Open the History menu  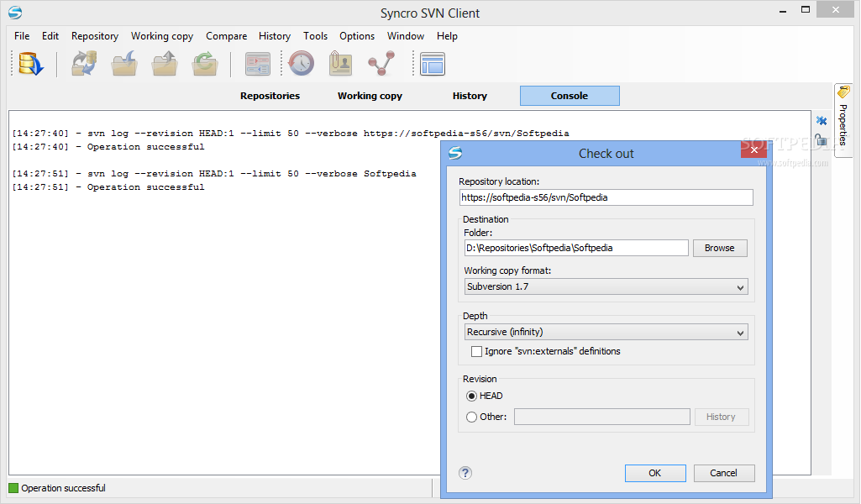click(275, 35)
